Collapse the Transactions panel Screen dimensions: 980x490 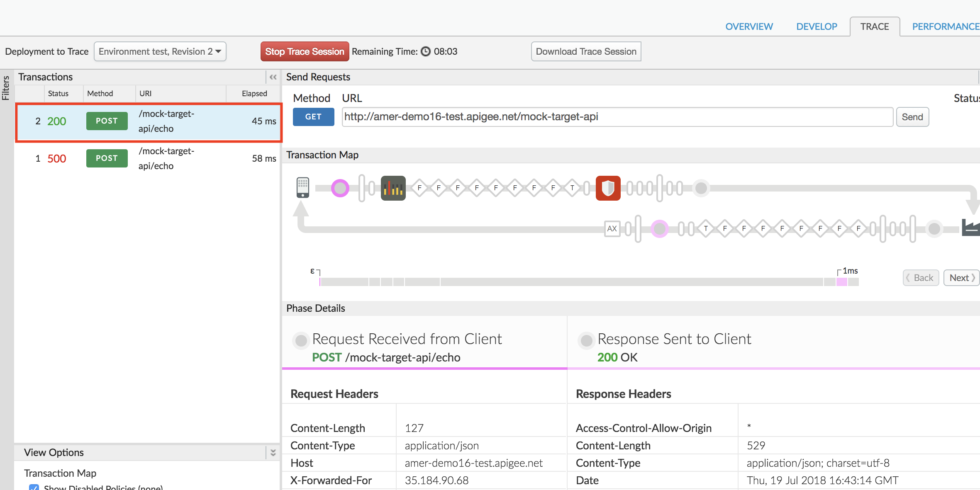coord(273,77)
